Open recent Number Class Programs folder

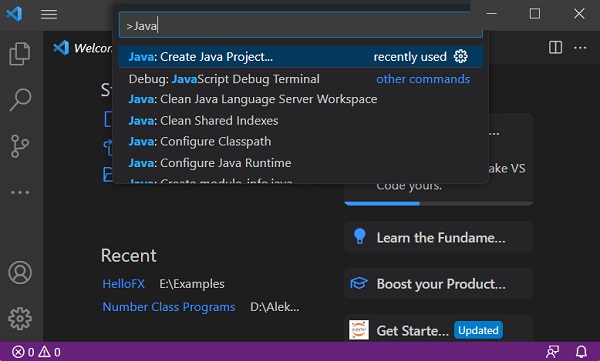tap(169, 307)
